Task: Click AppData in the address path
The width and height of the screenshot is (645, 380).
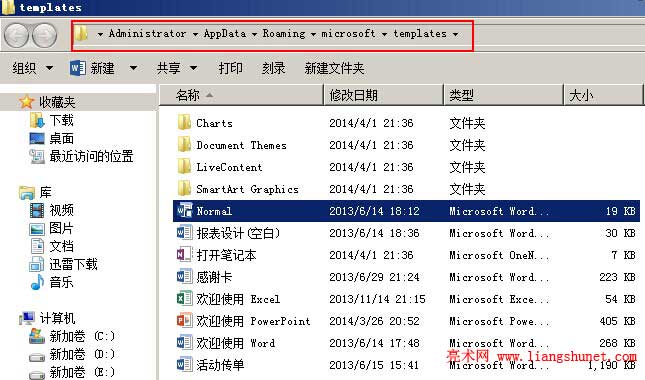Action: click(225, 34)
